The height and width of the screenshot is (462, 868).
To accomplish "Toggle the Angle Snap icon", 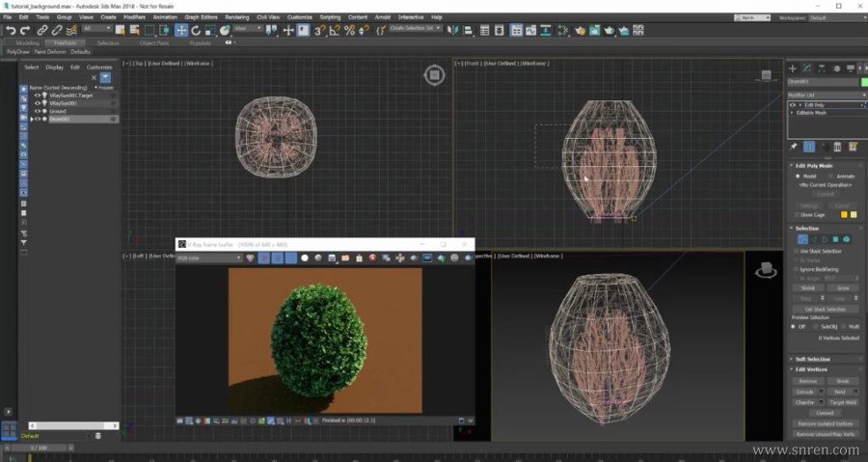I will click(334, 30).
